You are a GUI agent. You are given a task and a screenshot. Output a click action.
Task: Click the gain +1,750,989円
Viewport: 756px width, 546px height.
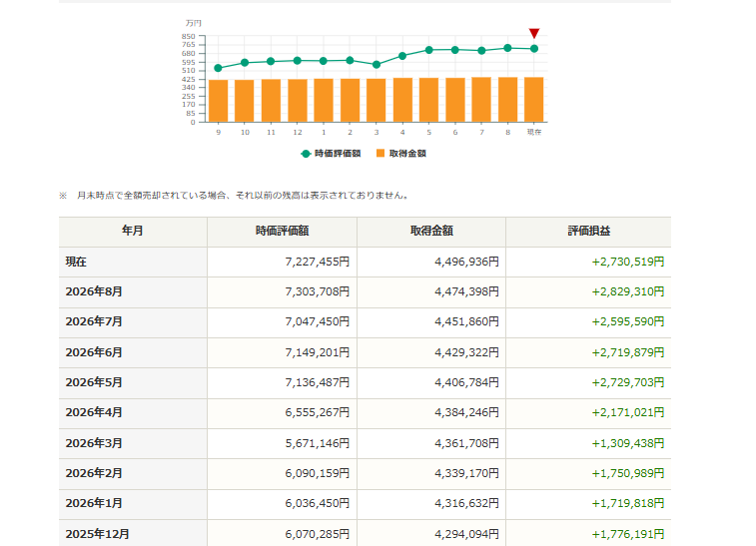pyautogui.click(x=628, y=473)
